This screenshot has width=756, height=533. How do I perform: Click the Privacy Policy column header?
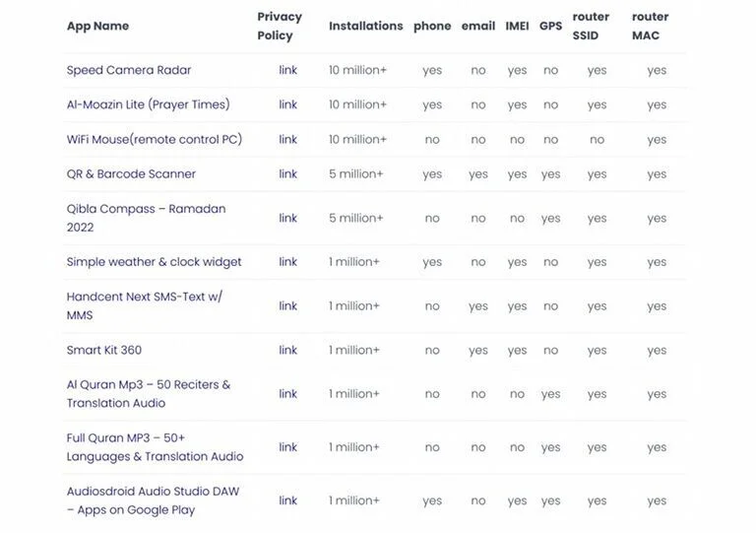280,26
